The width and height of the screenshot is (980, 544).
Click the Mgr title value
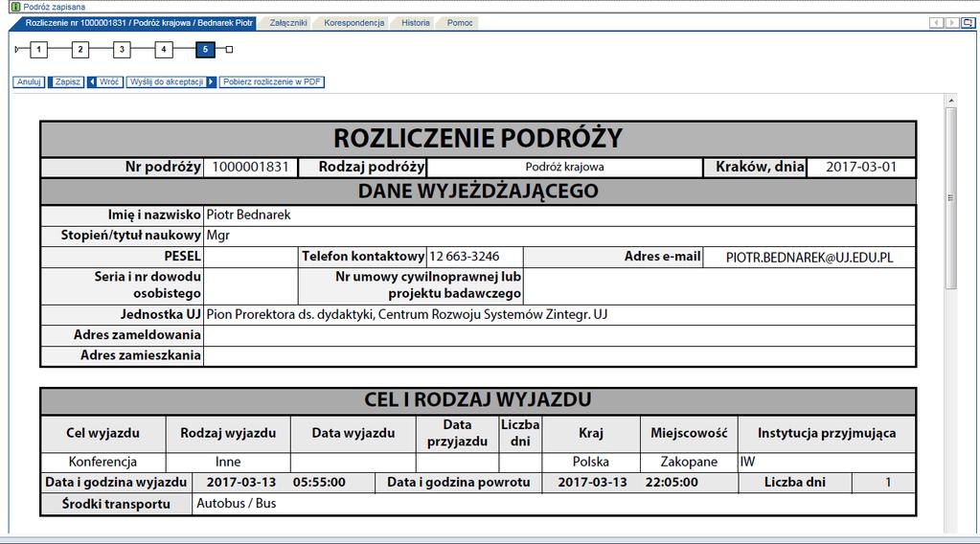(x=218, y=236)
